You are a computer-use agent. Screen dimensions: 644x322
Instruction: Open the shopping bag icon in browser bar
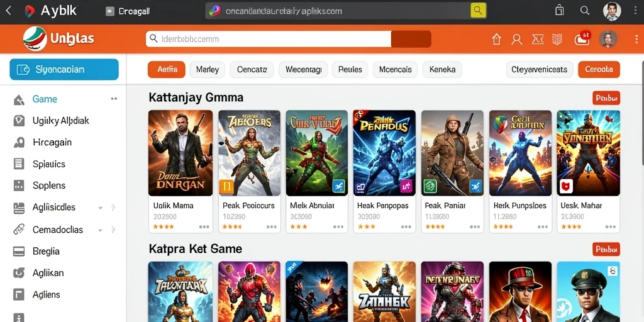[559, 10]
